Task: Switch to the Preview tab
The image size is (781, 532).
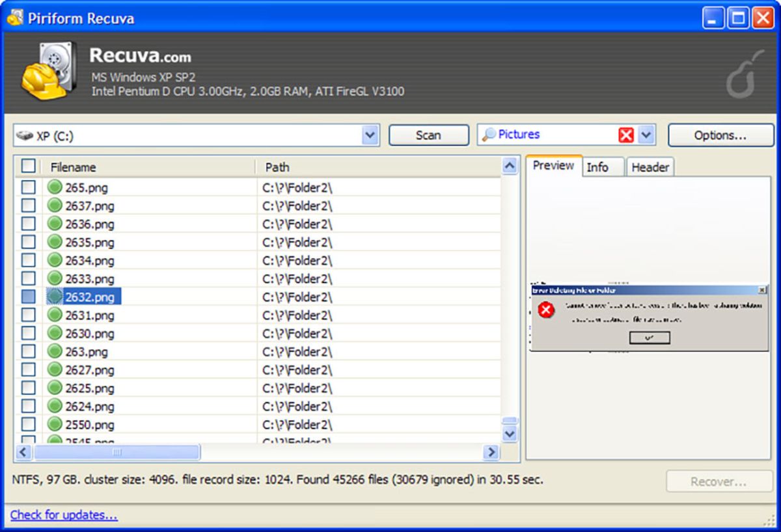Action: pyautogui.click(x=553, y=165)
